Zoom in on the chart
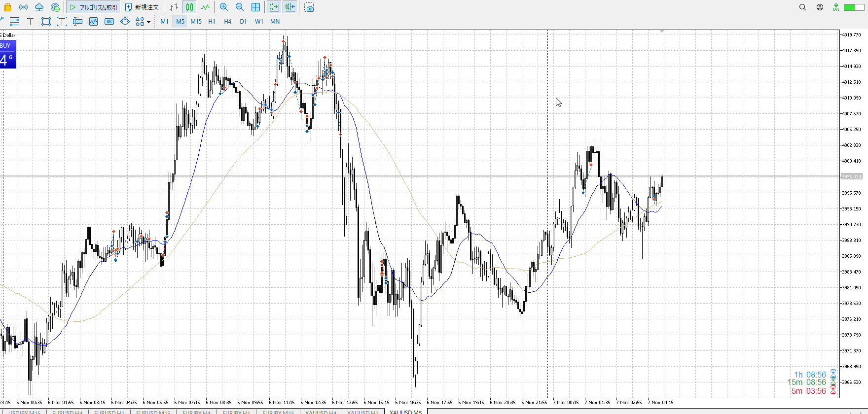 click(x=224, y=7)
